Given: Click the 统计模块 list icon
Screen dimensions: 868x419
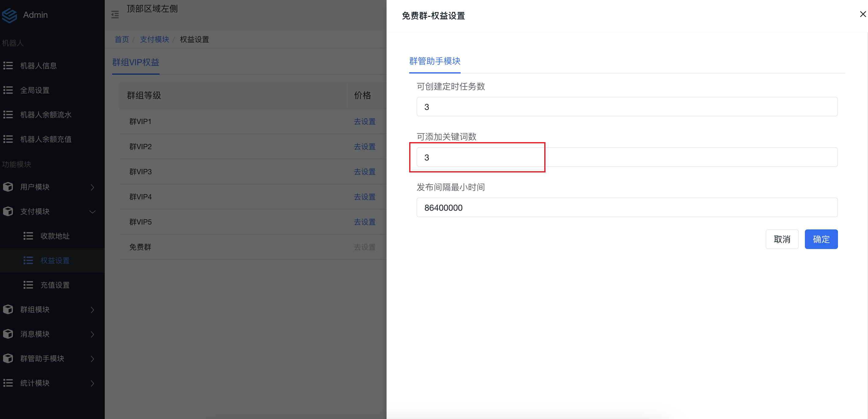Looking at the screenshot, I should pyautogui.click(x=8, y=383).
